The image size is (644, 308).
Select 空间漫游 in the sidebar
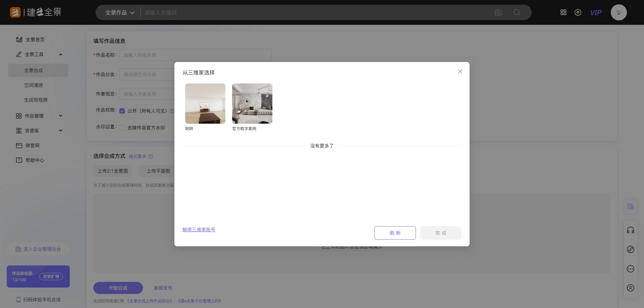(x=34, y=85)
